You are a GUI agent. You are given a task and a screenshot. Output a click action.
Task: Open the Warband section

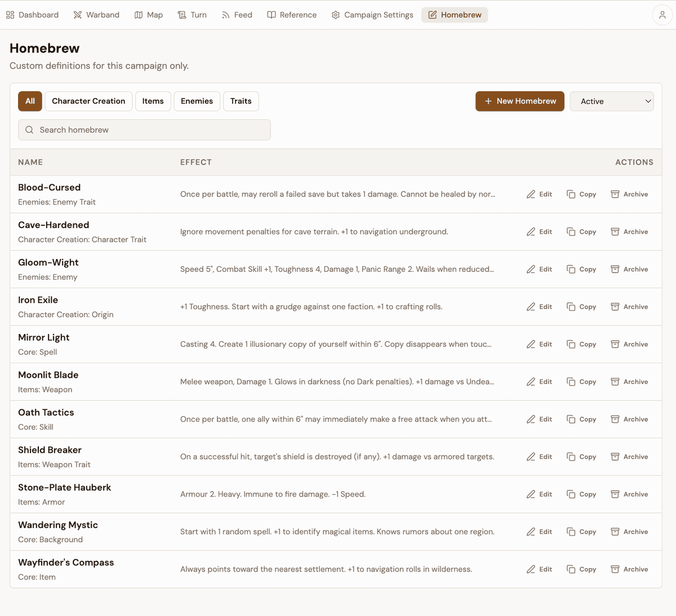(96, 15)
